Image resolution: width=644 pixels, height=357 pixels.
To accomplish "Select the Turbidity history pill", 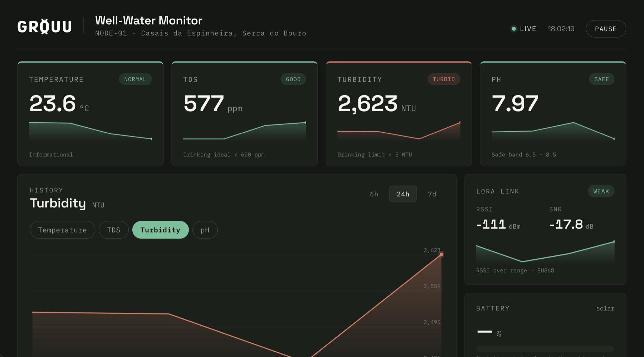I will 160,230.
